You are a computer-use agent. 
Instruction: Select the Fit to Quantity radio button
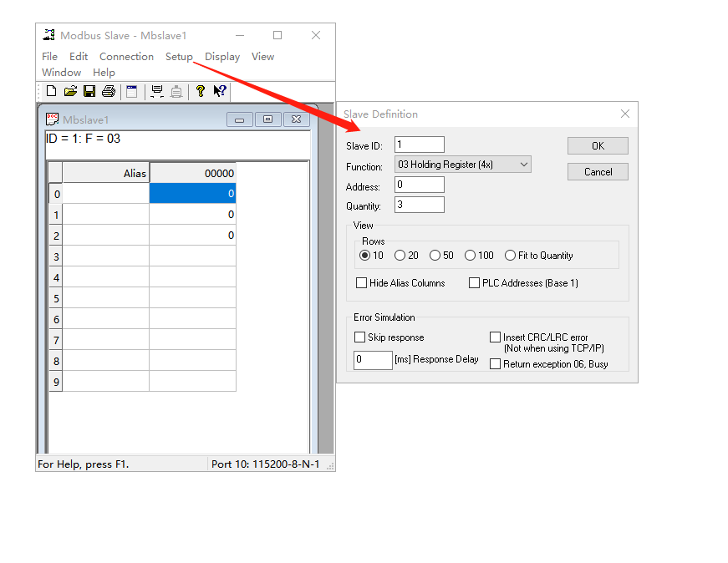(510, 256)
